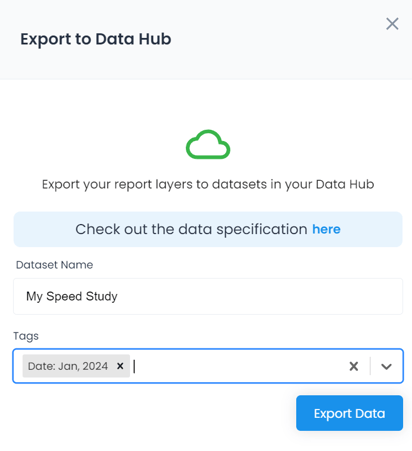
Task: Click the dialog's gray header bar
Action: click(x=206, y=40)
